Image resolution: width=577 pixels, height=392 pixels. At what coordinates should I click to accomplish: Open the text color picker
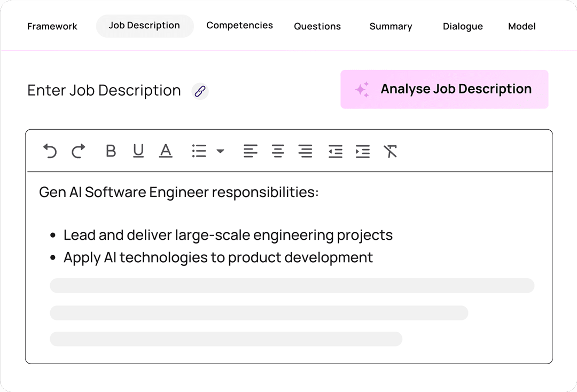point(166,151)
